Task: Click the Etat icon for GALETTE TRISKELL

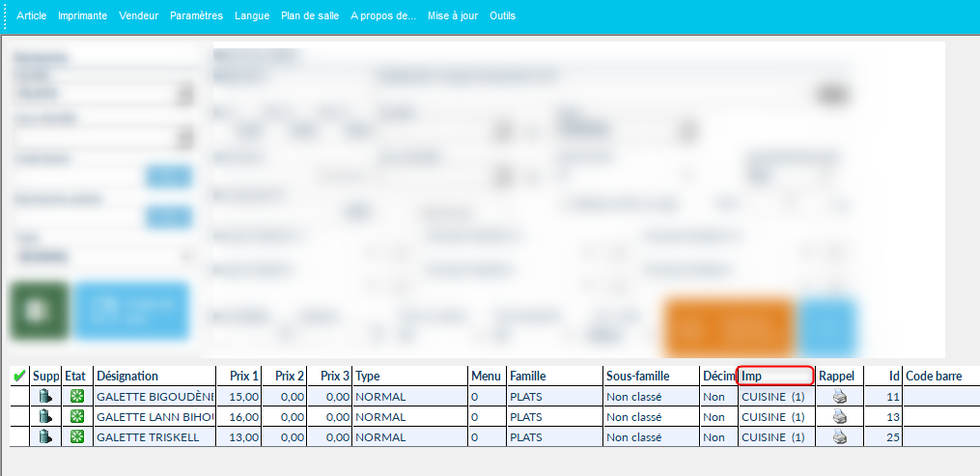Action: point(77,437)
